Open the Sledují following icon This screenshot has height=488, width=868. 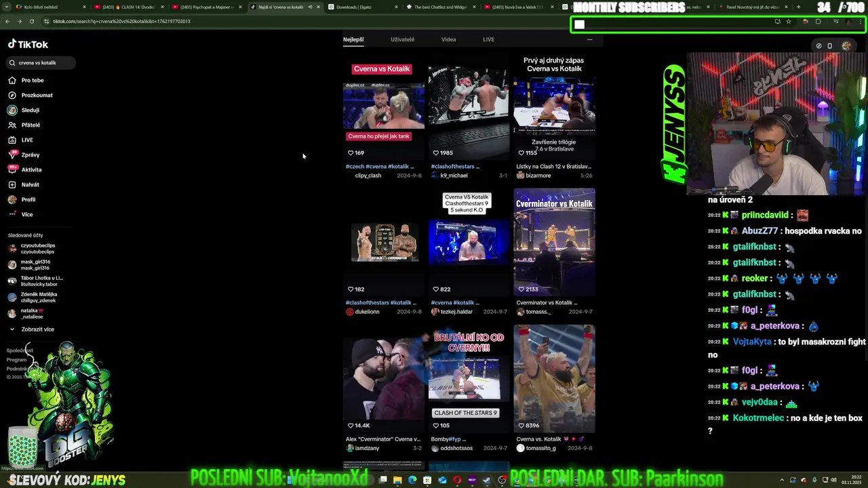pyautogui.click(x=12, y=110)
